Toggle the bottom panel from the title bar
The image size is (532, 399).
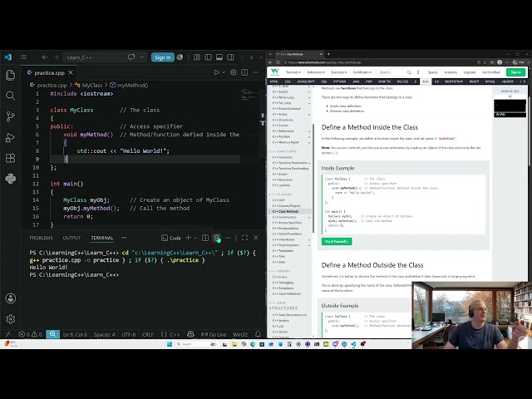[x=219, y=57]
